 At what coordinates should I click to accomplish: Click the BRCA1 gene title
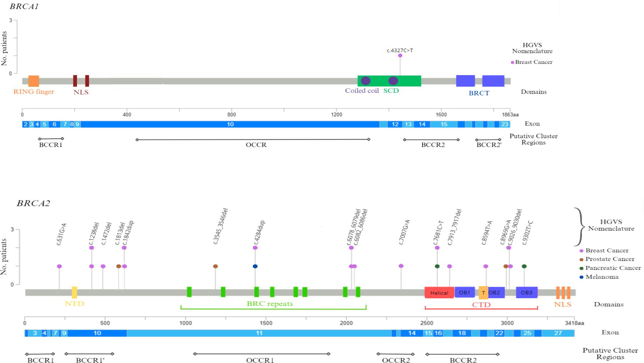click(24, 6)
